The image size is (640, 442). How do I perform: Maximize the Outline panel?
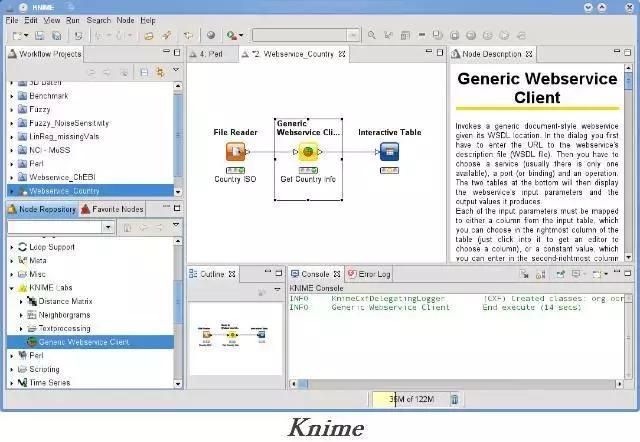(279, 273)
